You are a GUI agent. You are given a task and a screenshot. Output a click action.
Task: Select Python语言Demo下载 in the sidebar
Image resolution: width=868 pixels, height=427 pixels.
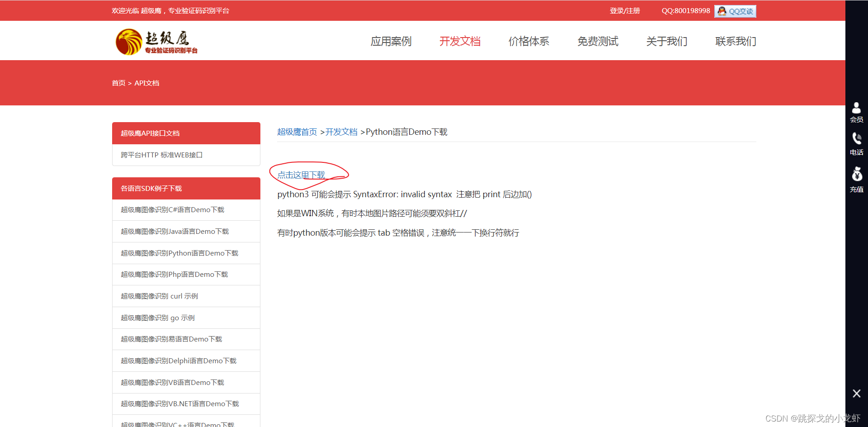186,253
